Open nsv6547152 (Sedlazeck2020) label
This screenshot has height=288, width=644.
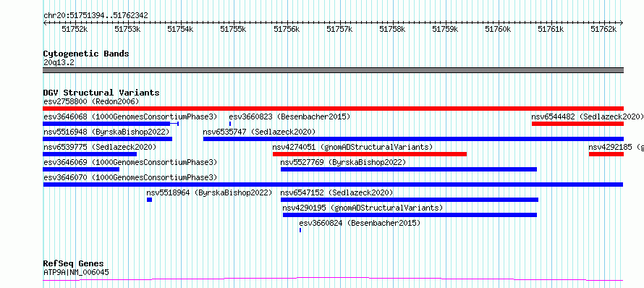336,192
